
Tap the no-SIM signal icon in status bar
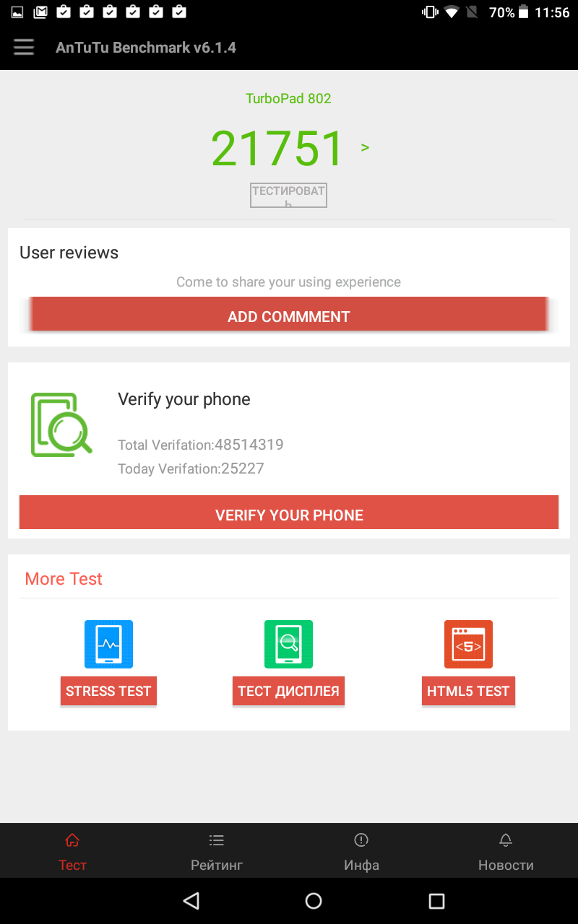click(x=472, y=12)
